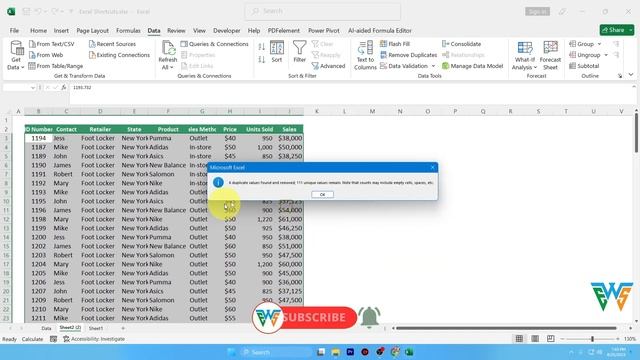This screenshot has height=360, width=640.
Task: Switch to the Page Layout tab
Action: (x=93, y=31)
